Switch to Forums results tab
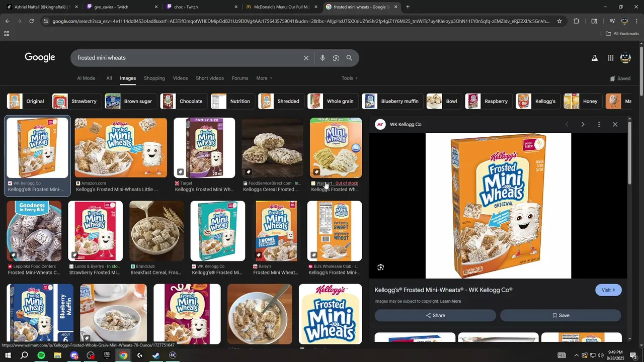644x362 pixels. [x=240, y=78]
